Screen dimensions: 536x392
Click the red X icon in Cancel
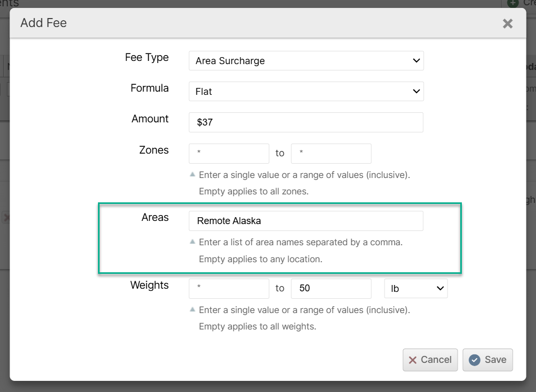[x=413, y=360]
